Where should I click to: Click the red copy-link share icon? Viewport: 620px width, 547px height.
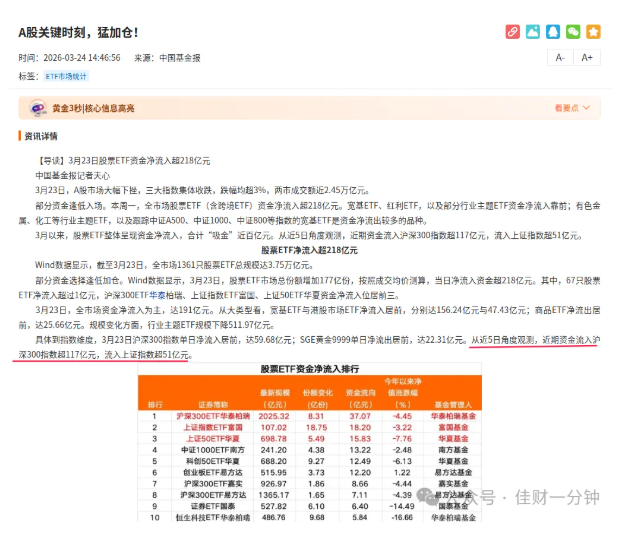pyautogui.click(x=512, y=32)
